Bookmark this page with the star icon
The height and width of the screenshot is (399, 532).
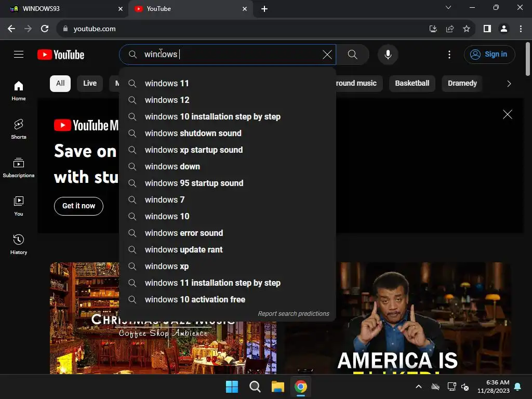click(x=467, y=29)
